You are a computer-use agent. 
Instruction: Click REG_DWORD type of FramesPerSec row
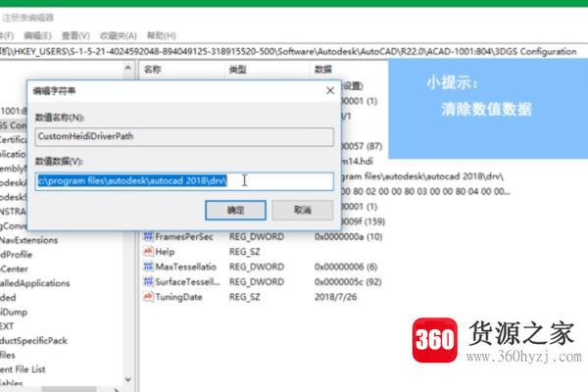click(257, 237)
